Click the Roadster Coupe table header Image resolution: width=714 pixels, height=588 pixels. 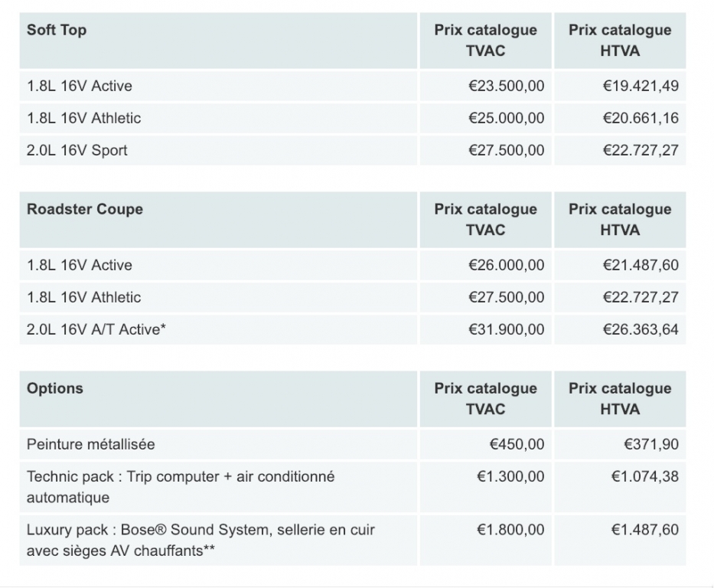(x=85, y=209)
